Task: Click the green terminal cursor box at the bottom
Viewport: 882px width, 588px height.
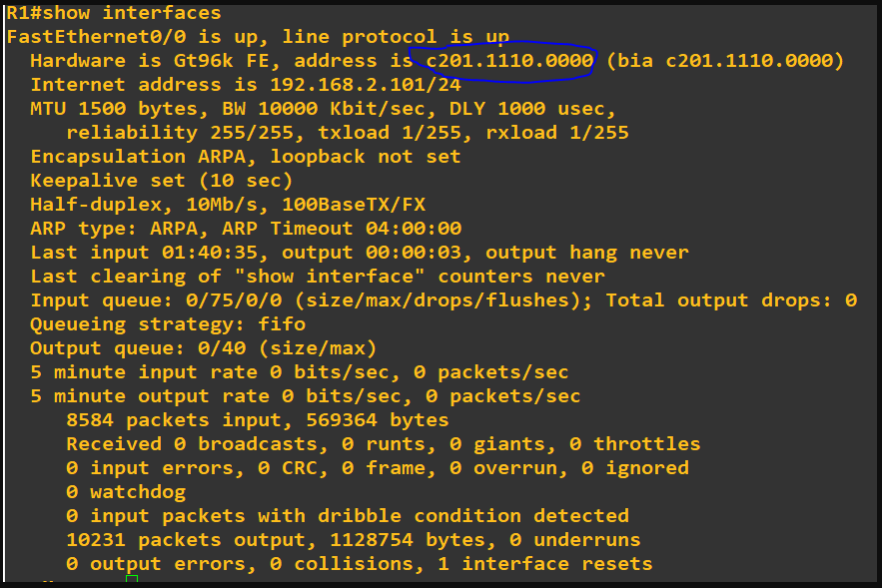Action: [x=132, y=579]
